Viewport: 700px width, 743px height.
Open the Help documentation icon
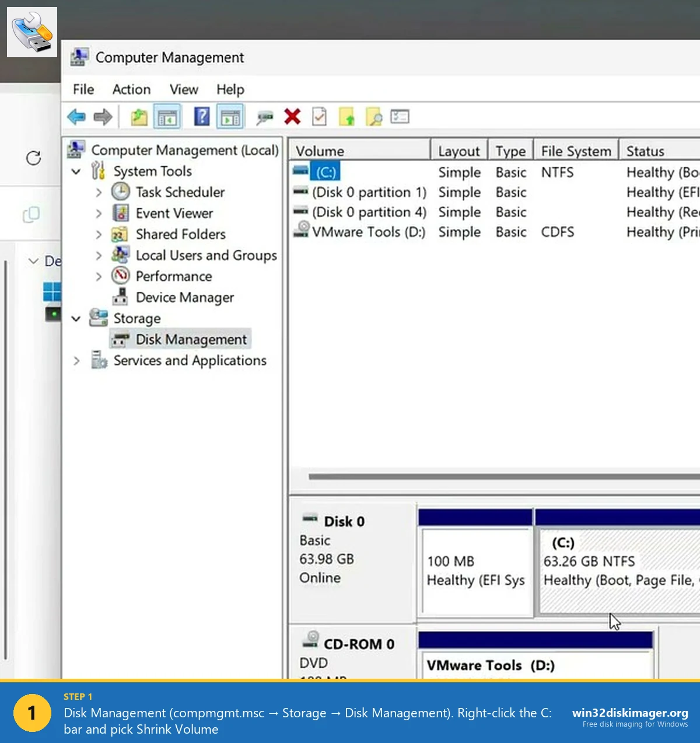click(x=201, y=116)
